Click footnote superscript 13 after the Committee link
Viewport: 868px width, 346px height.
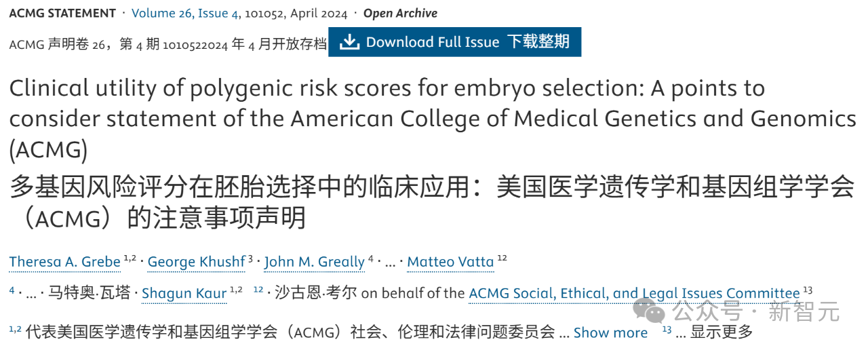[808, 290]
